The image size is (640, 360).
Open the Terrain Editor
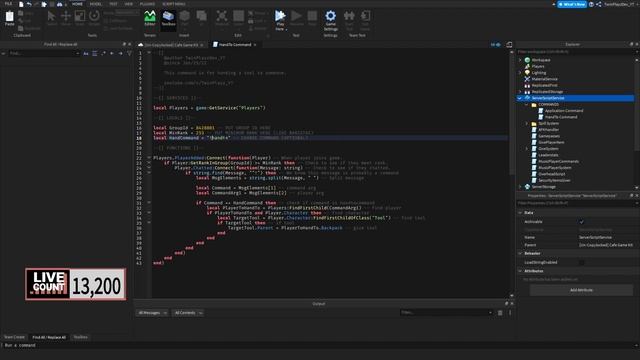point(150,18)
